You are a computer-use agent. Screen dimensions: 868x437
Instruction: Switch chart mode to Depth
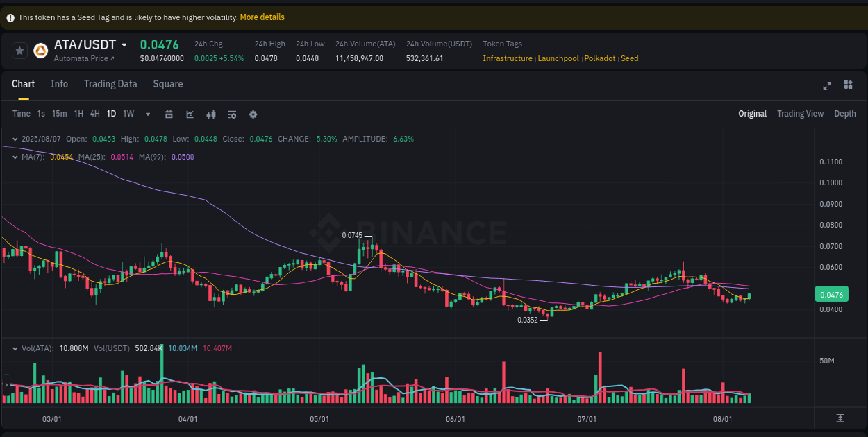[845, 113]
